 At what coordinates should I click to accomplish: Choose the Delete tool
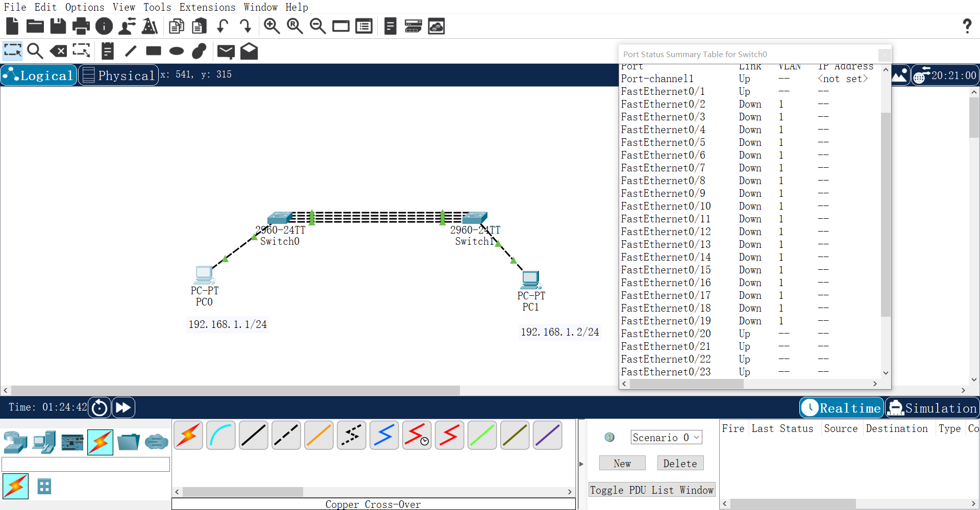tap(58, 51)
